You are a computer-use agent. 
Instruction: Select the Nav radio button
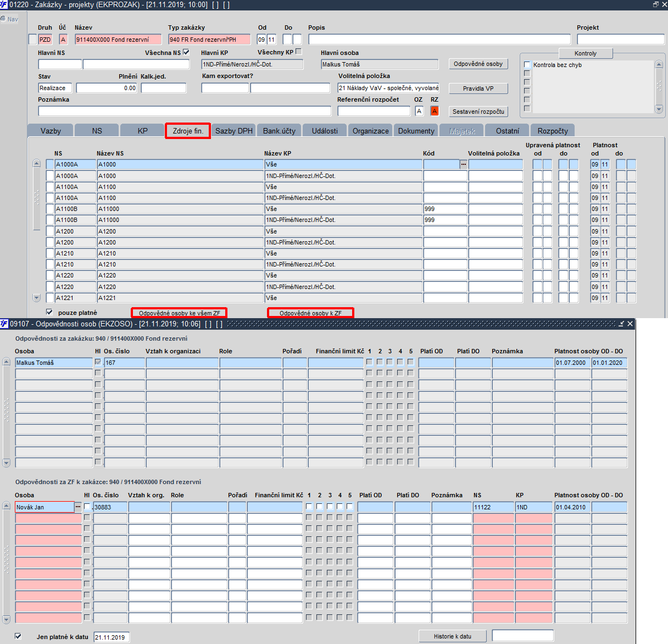[3, 19]
